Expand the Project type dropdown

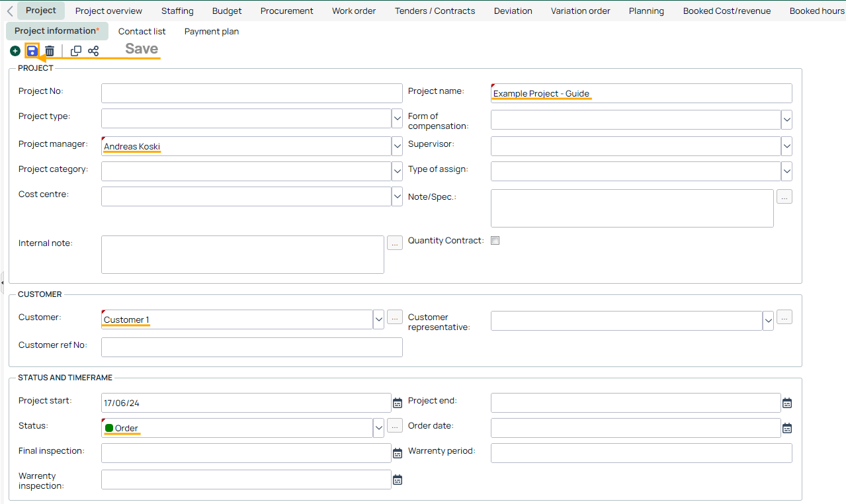[x=398, y=118]
